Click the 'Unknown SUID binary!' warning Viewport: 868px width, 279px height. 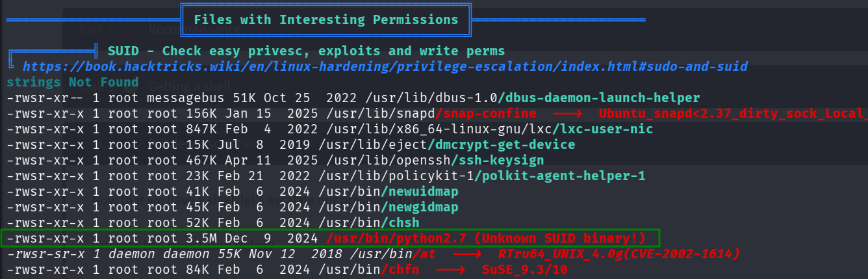point(560,238)
